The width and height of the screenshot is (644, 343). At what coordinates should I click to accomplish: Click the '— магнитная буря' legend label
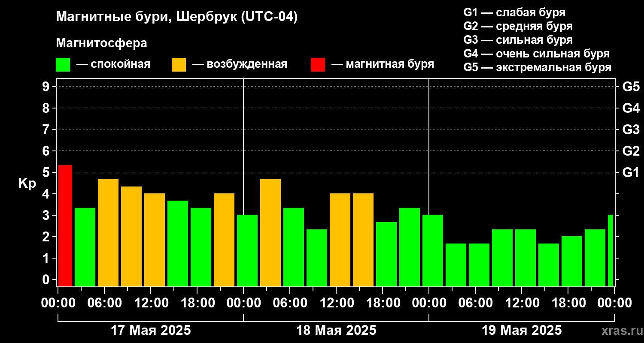[383, 65]
